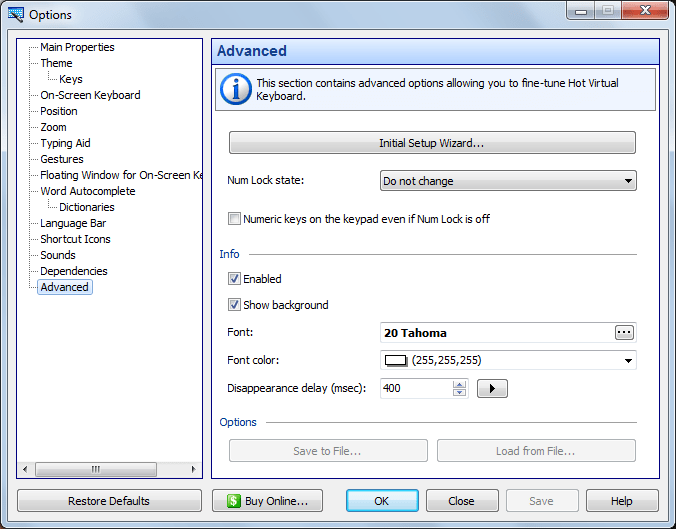Open Main Properties in the sidebar tree
This screenshot has height=529, width=676.
[x=77, y=47]
